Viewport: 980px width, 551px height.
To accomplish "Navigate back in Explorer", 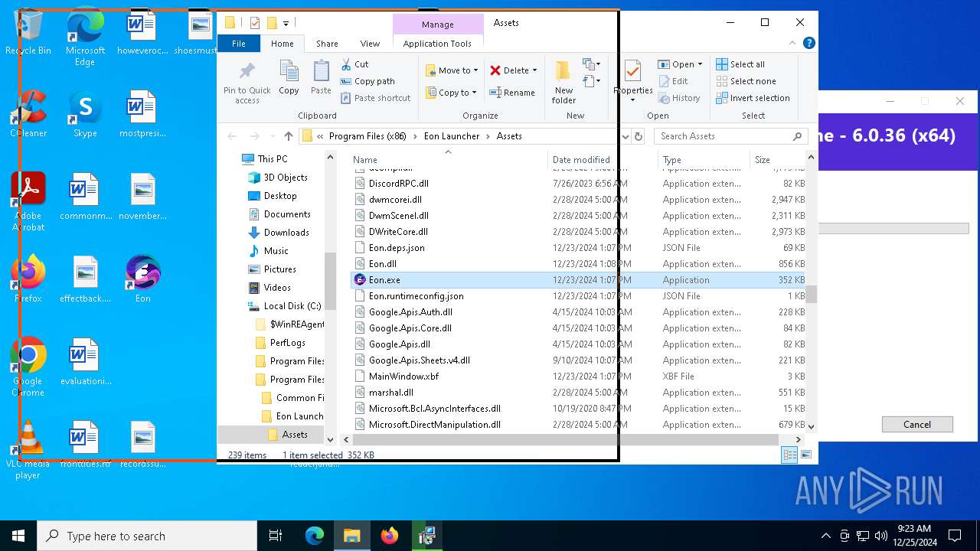I will pos(232,136).
